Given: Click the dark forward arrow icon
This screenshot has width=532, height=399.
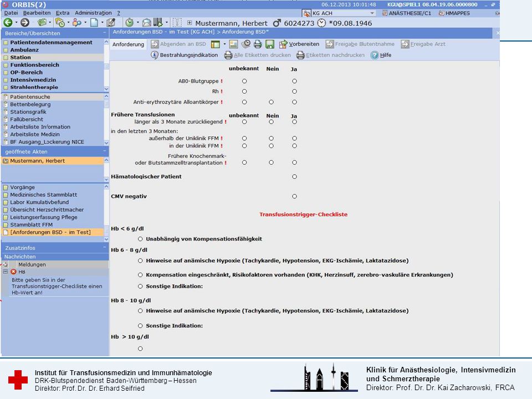Looking at the screenshot, I should click(25, 23).
